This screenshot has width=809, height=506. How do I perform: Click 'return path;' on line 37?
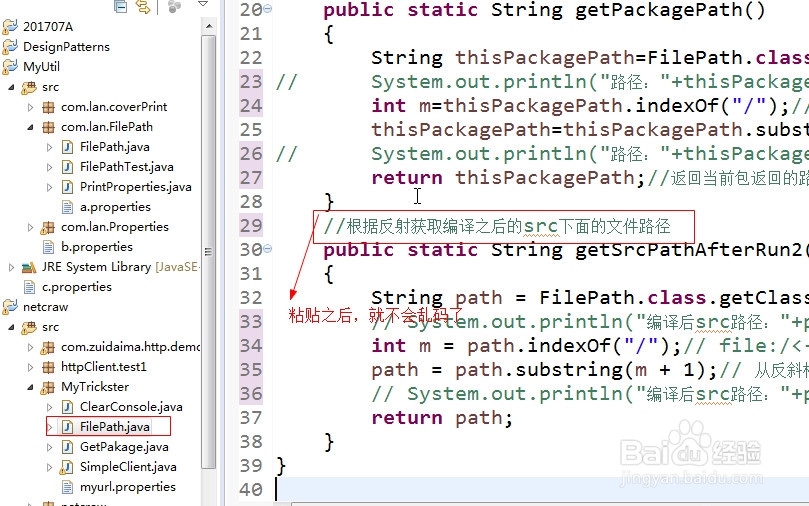tap(442, 418)
